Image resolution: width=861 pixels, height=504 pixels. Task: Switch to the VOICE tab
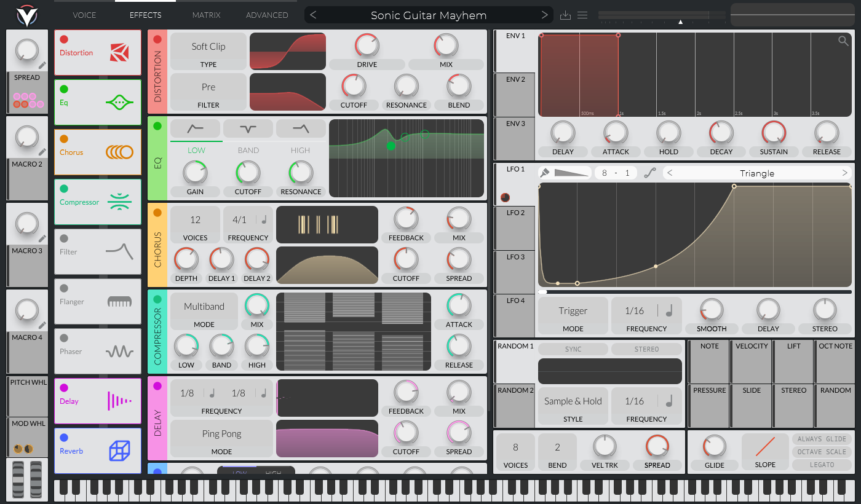tap(84, 15)
